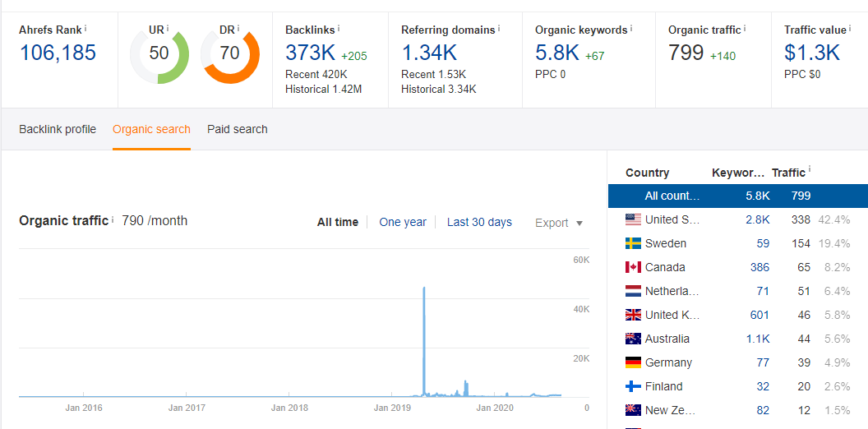Open the Export dropdown
Viewport: 868px width, 429px height.
click(559, 223)
